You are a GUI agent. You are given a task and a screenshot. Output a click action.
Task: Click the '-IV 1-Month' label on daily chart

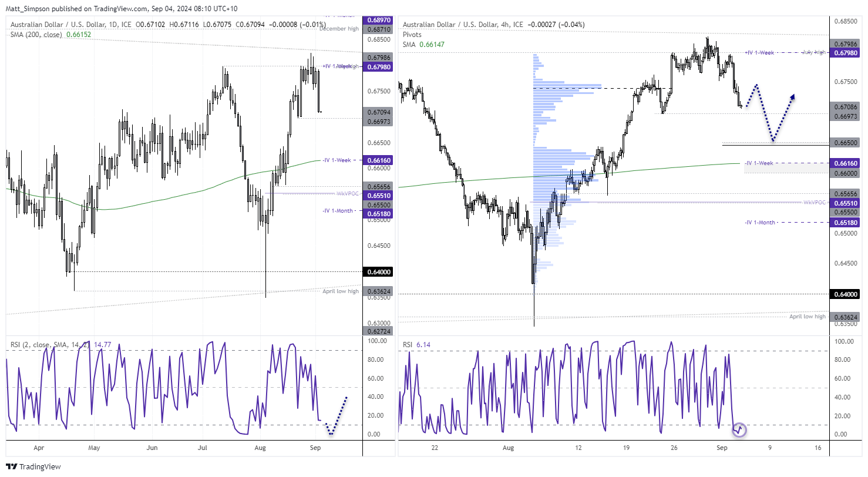coord(338,210)
